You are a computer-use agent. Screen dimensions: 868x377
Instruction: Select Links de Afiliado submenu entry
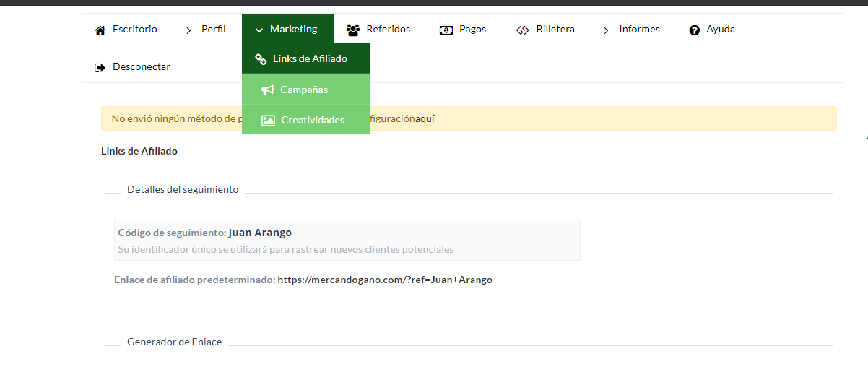[x=310, y=58]
